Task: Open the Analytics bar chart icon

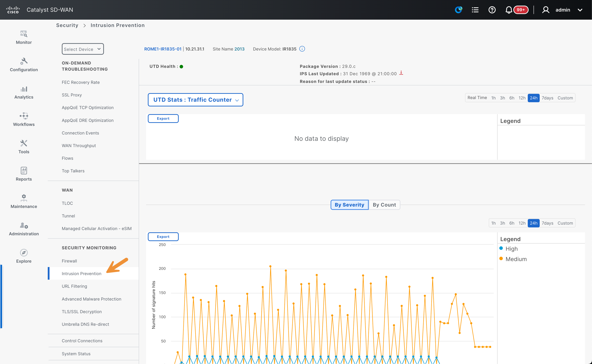Action: (24, 89)
